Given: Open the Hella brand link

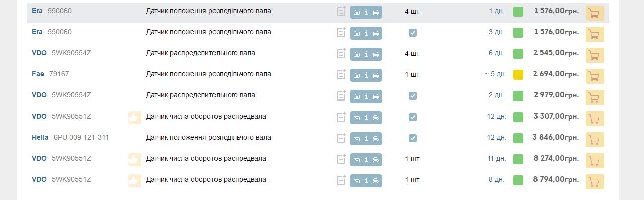Looking at the screenshot, I should [40, 137].
